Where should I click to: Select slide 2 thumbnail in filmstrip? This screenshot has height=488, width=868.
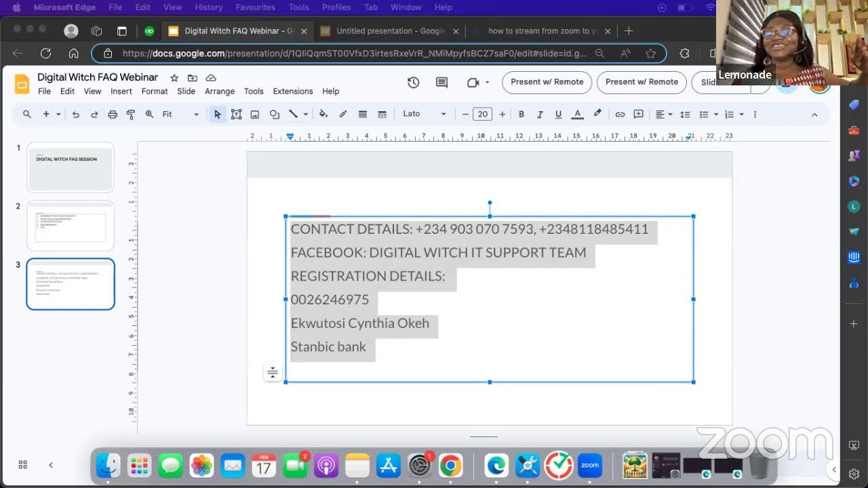(x=71, y=226)
